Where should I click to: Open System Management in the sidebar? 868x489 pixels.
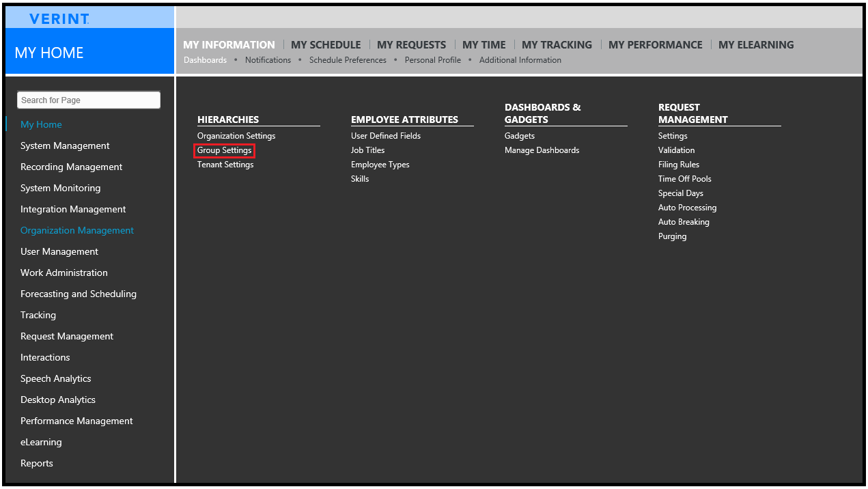click(x=65, y=145)
